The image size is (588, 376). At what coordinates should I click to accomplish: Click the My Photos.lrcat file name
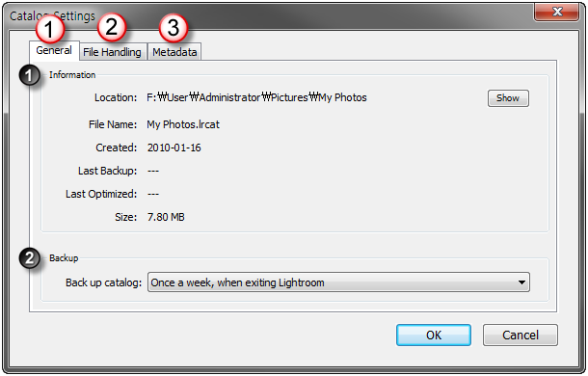click(183, 124)
